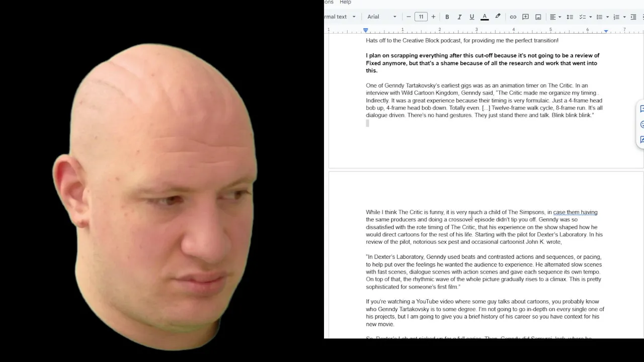Screen dimensions: 644x362
Task: Open line and paragraph spacing
Action: click(x=570, y=17)
